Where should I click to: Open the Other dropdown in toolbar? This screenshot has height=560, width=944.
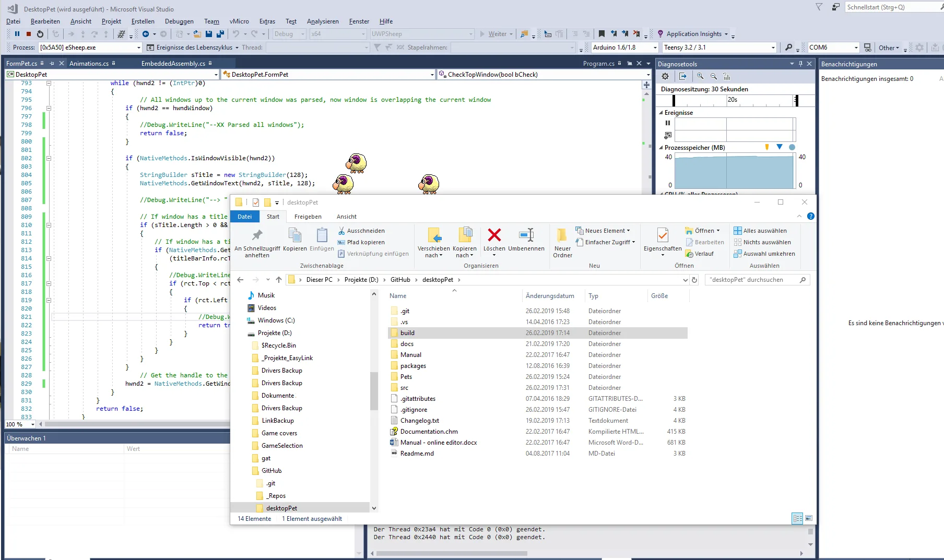tap(889, 47)
